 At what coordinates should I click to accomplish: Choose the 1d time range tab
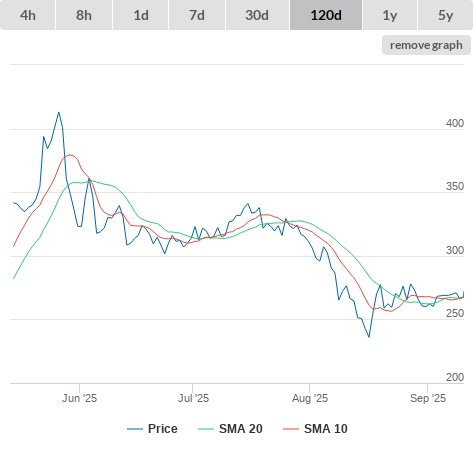point(141,15)
